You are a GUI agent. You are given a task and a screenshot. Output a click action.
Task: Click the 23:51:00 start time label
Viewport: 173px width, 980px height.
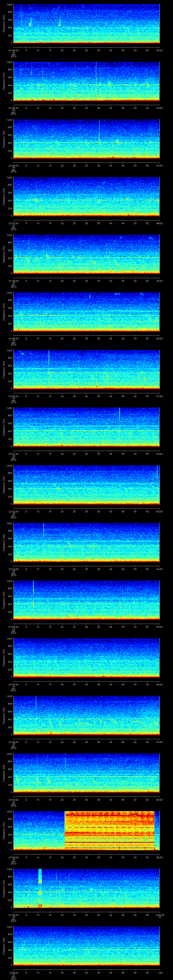pyautogui.click(x=13, y=454)
